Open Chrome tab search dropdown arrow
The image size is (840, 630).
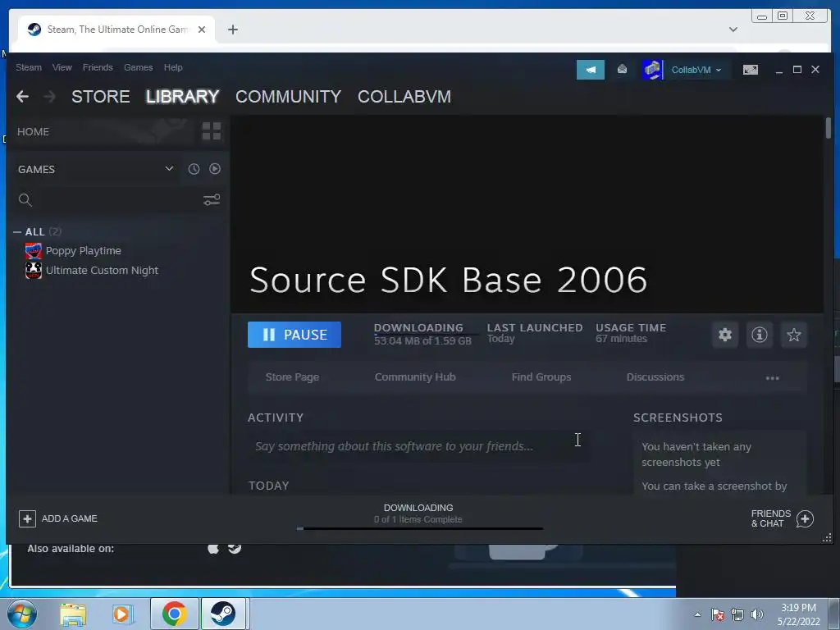coord(733,30)
